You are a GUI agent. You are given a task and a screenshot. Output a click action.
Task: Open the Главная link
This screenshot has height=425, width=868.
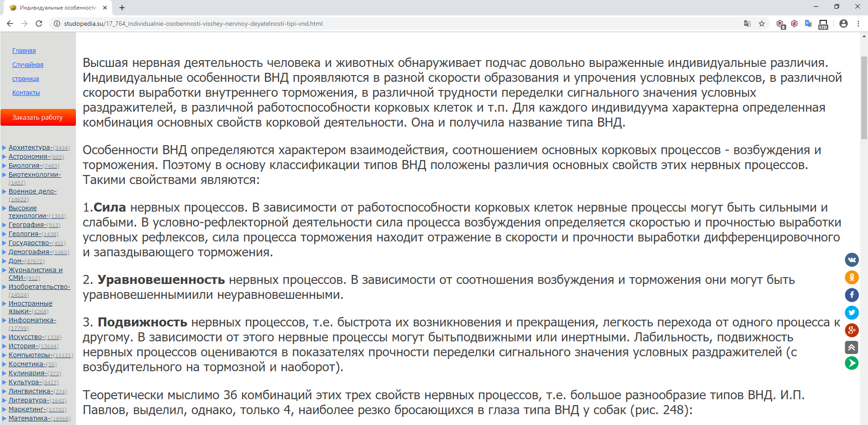[24, 51]
